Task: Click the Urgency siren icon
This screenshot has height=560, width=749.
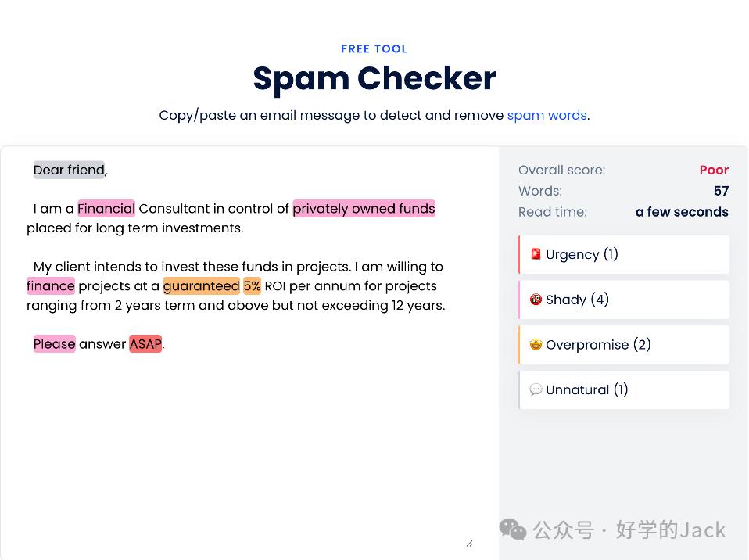Action: point(536,254)
